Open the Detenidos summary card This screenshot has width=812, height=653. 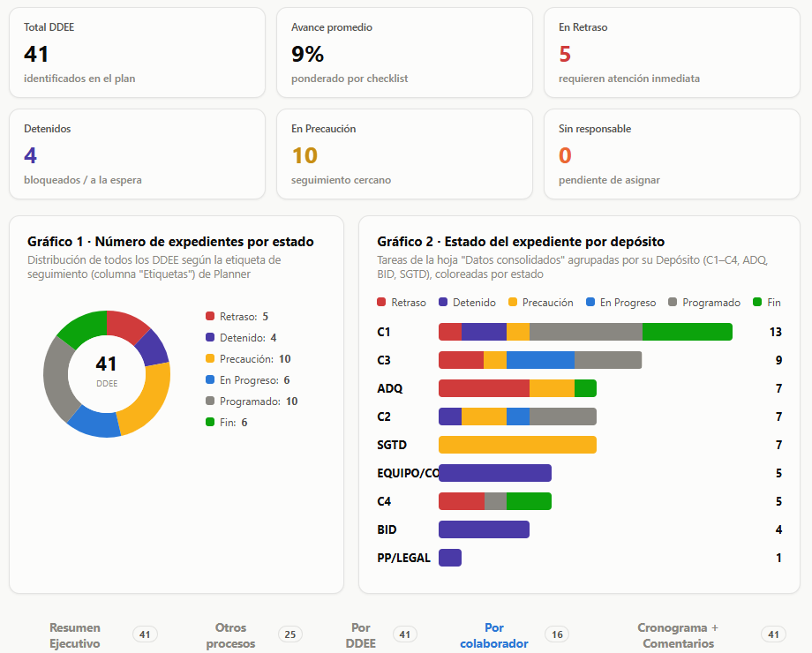137,154
